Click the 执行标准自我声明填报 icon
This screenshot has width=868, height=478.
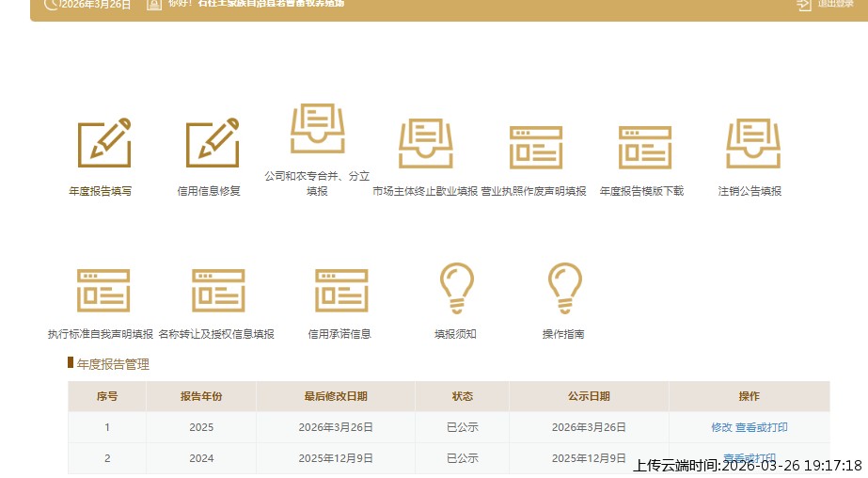pos(103,290)
